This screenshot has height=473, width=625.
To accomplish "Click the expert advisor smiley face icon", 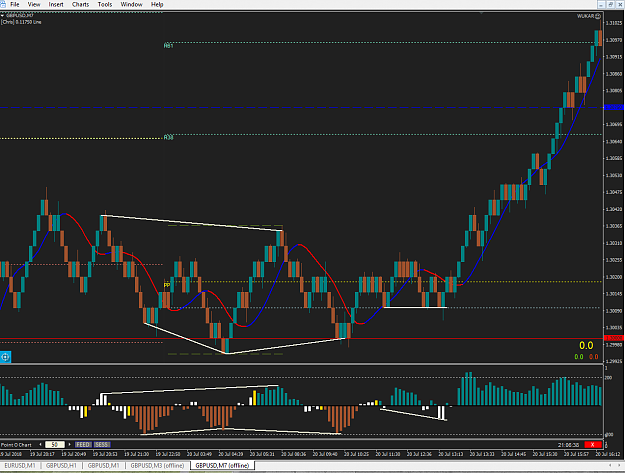I will click(x=598, y=16).
